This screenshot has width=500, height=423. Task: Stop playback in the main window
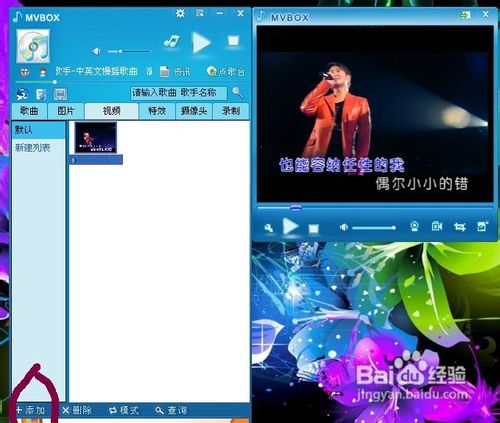click(x=233, y=41)
